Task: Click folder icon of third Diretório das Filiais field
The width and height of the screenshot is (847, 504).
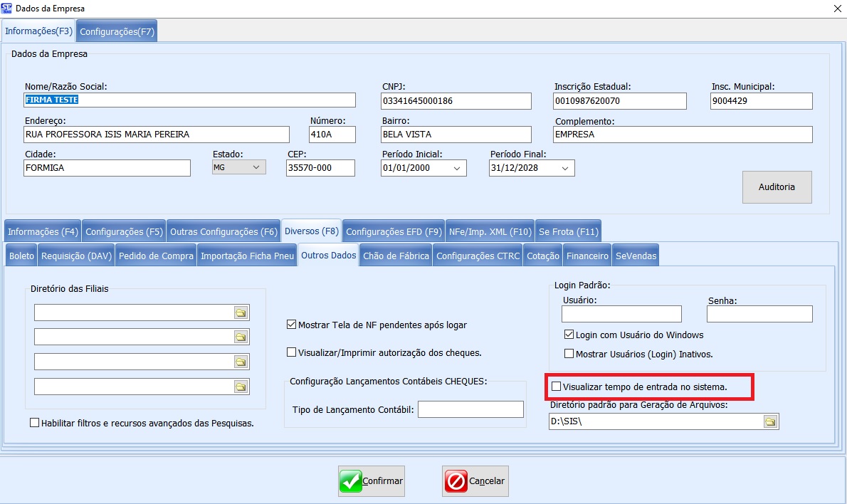Action: click(x=241, y=362)
